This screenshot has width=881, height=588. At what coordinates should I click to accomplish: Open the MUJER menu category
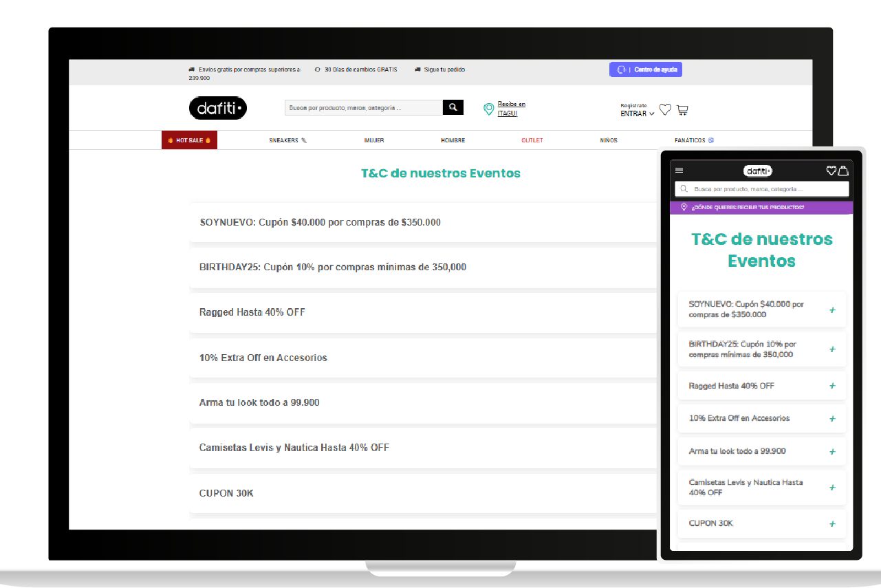pos(374,140)
